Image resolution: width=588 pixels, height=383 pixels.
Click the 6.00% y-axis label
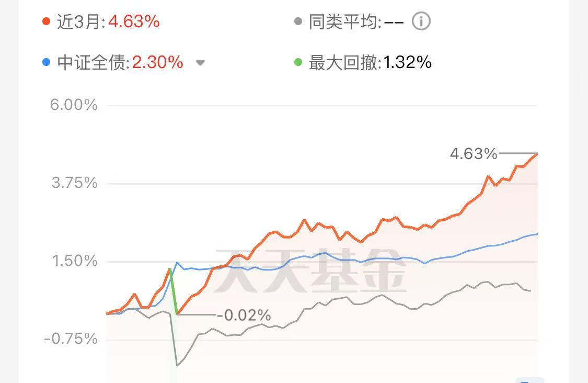[74, 105]
